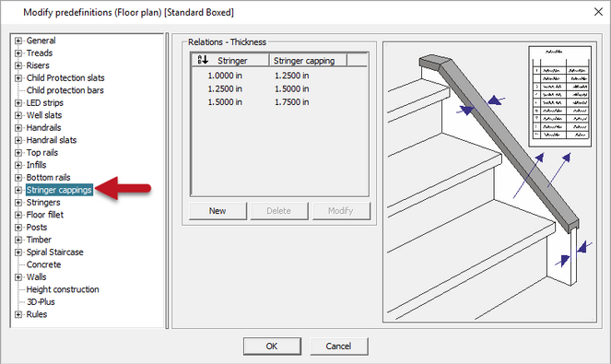
Task: Open the Height construction item
Action: click(x=63, y=289)
